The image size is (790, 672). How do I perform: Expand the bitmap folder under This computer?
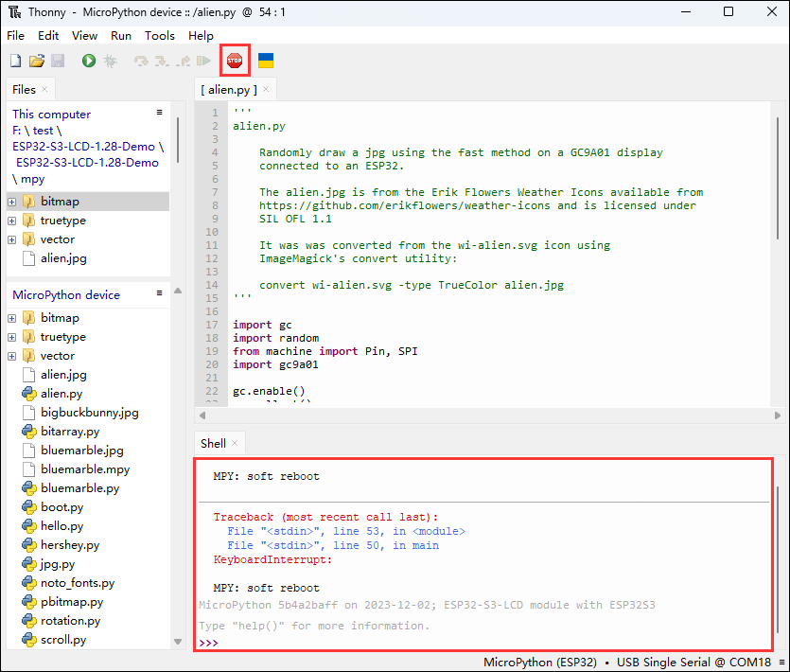pyautogui.click(x=11, y=202)
